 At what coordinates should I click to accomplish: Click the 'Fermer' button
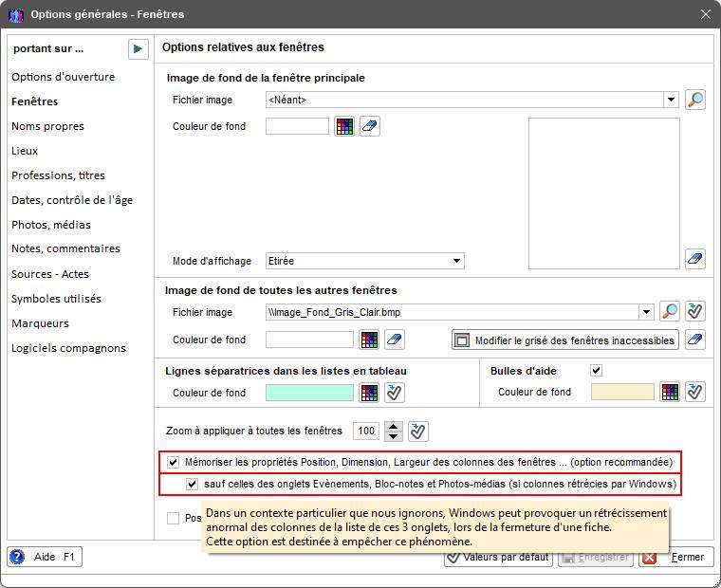click(676, 558)
